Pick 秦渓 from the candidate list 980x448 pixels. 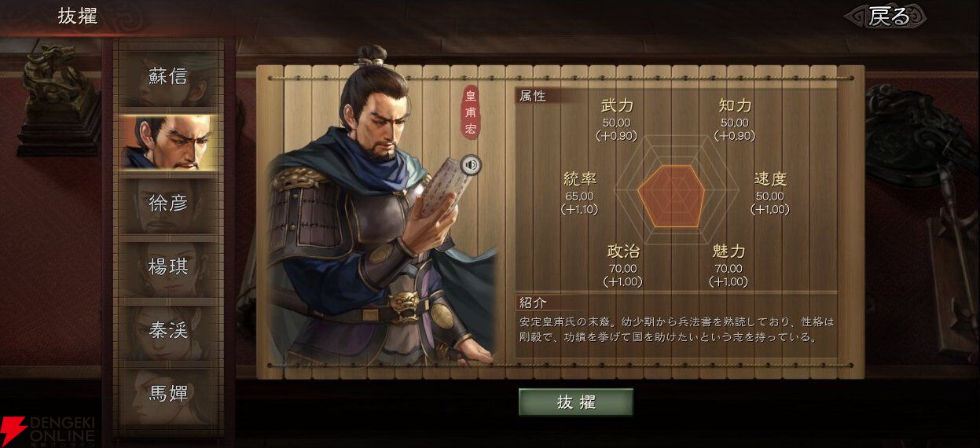(x=168, y=331)
